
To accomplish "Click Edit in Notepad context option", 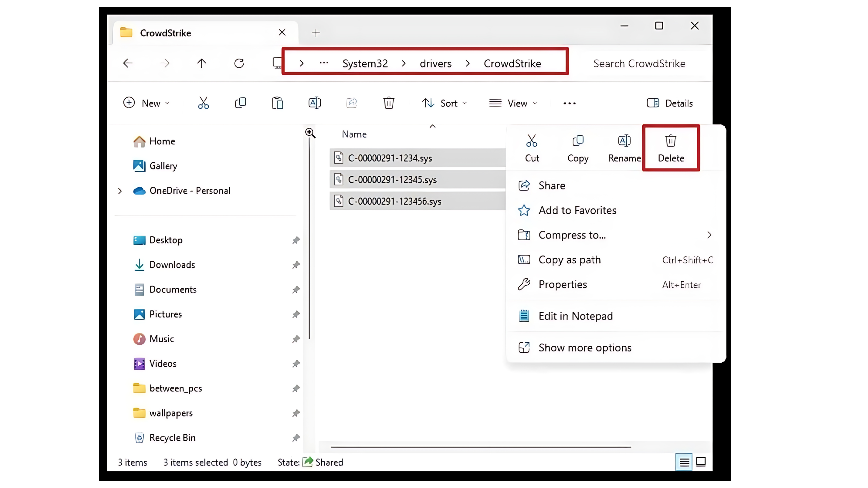I will click(x=575, y=316).
